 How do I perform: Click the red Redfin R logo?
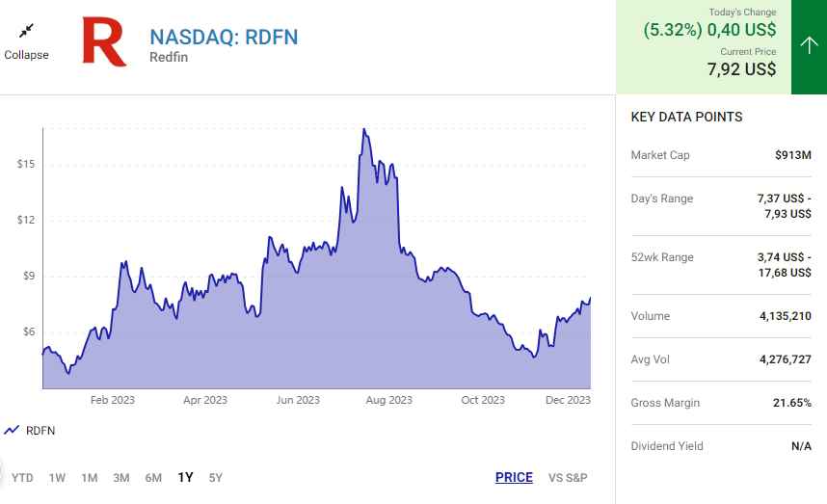(x=104, y=41)
